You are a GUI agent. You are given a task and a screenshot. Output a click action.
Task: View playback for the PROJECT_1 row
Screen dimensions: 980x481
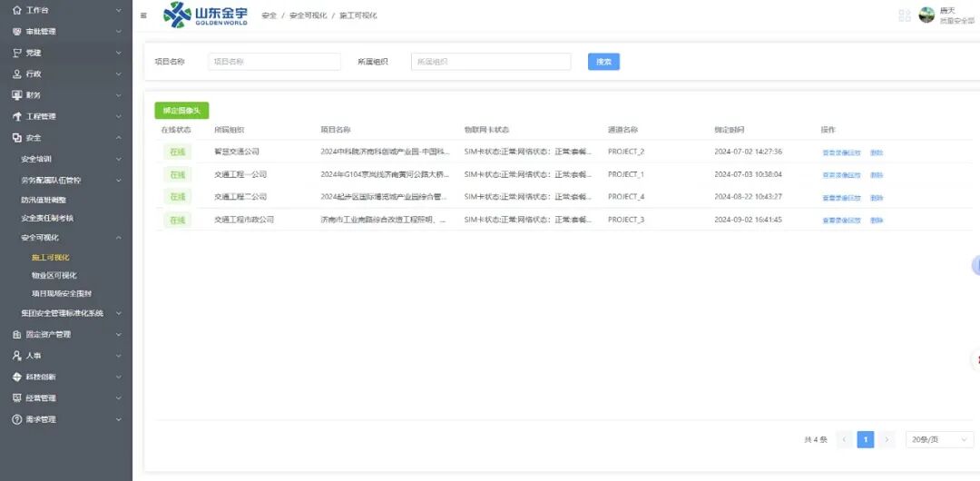click(x=841, y=175)
